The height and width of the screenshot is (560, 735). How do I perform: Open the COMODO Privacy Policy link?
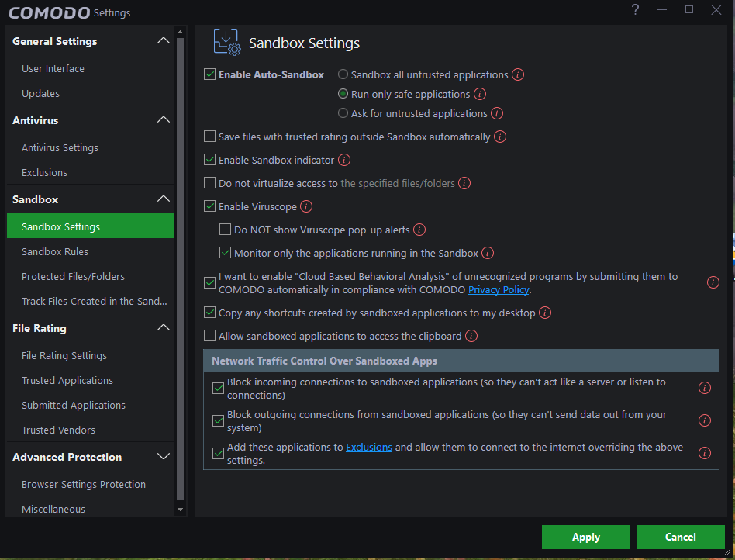coord(498,290)
